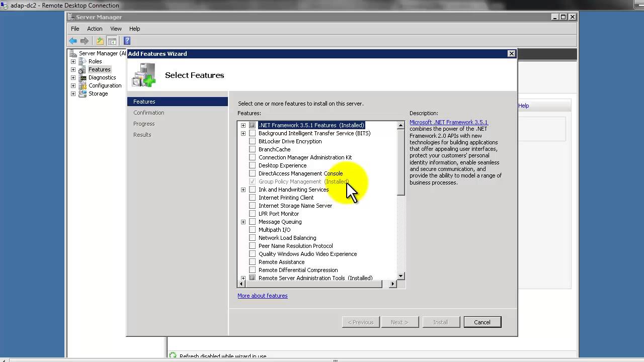Image resolution: width=644 pixels, height=362 pixels.
Task: Click the features list scroll down arrow
Action: coord(401,276)
